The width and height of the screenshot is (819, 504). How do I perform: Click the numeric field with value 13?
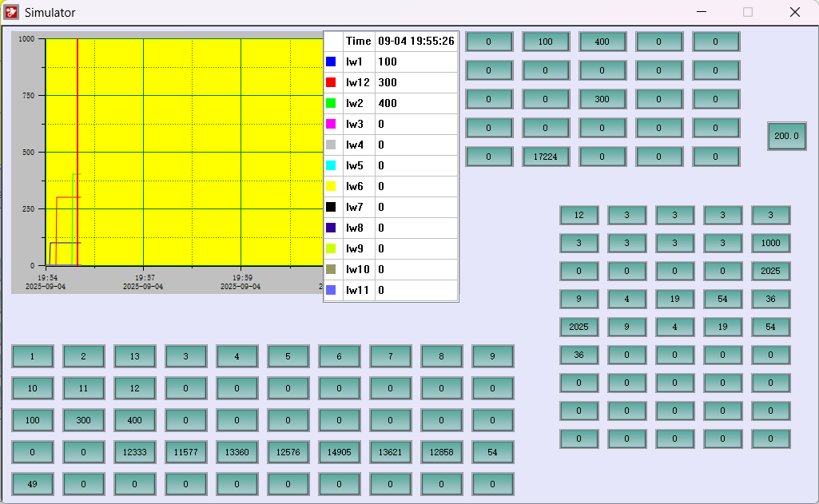pos(134,356)
